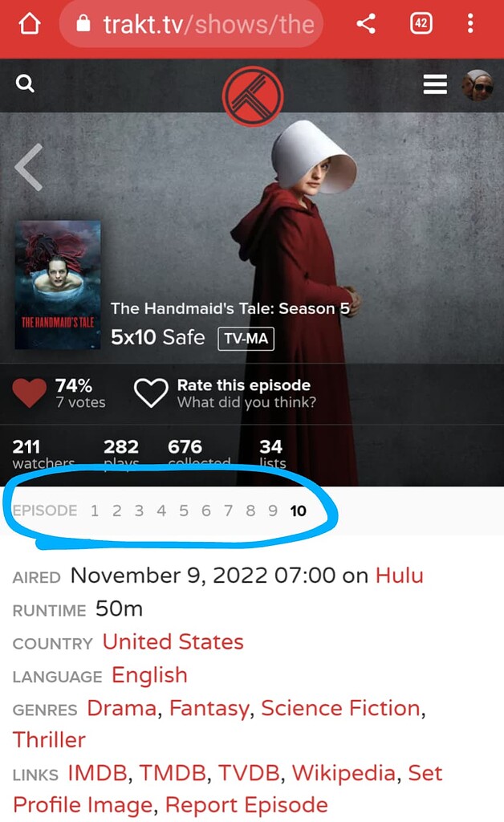Open the browser tab switcher showing 42
504x822 pixels.
423,24
